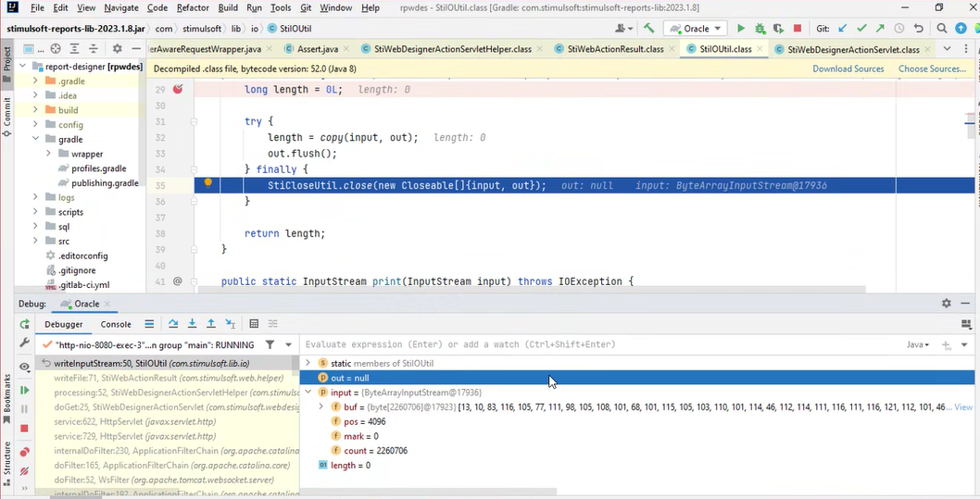Show Git history clock icon
Viewport: 980px width, 499px height.
tap(898, 28)
